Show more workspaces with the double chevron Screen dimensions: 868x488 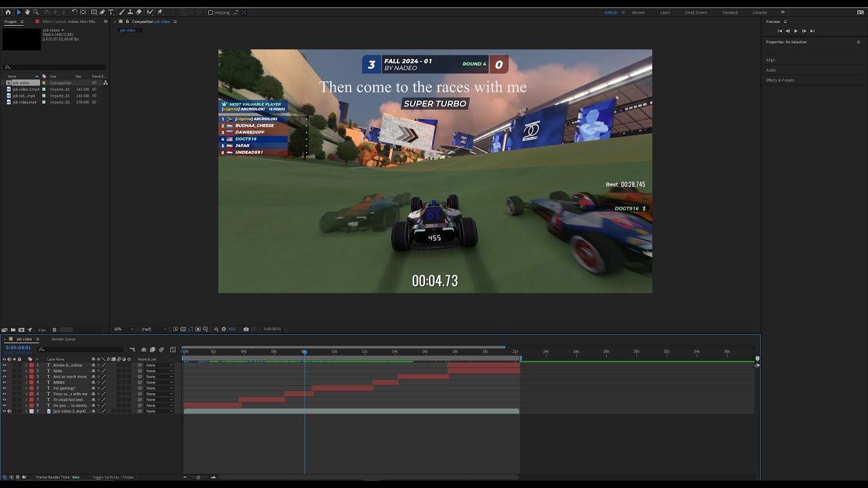coord(783,12)
